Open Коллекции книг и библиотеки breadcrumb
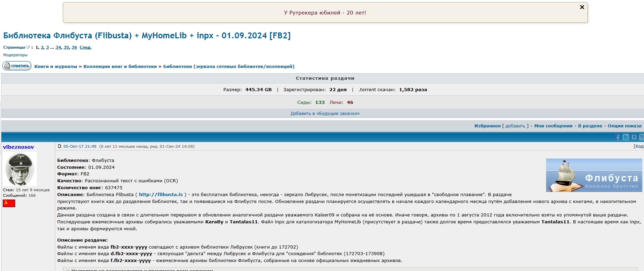This screenshot has width=644, height=271. [120, 66]
